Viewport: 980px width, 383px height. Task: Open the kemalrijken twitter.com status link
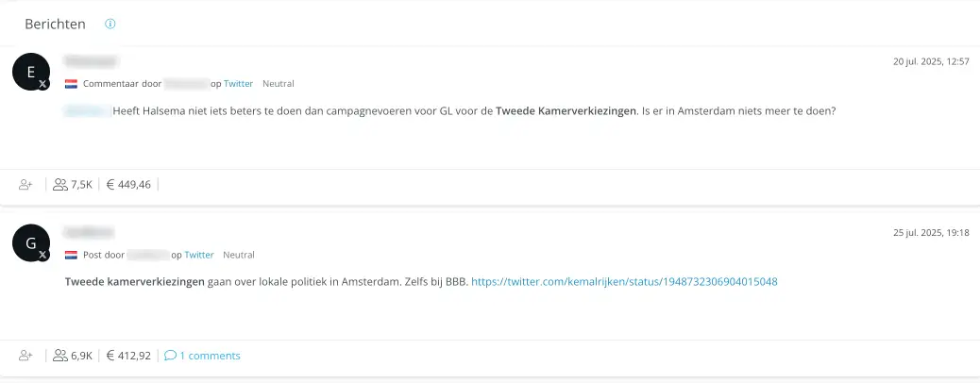click(624, 281)
